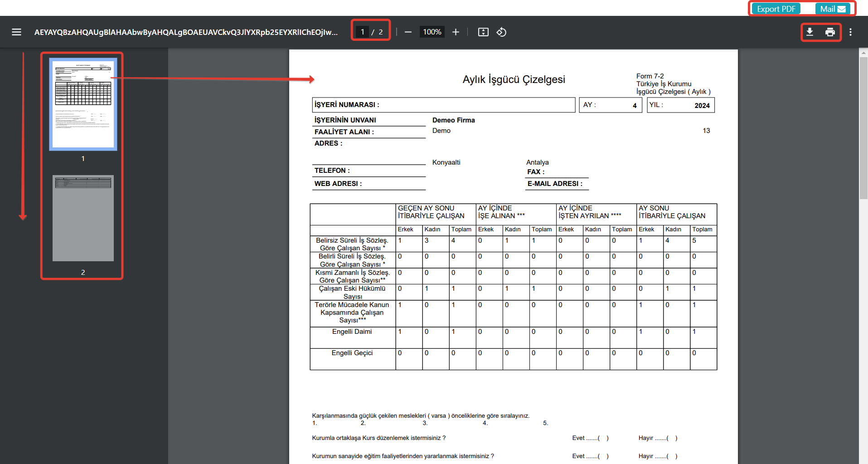Image resolution: width=868 pixels, height=464 pixels.
Task: Rotate the document counterclockwise
Action: click(501, 32)
